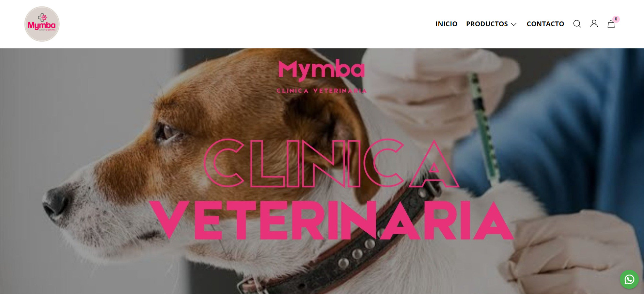The width and height of the screenshot is (644, 294).
Task: Go to the INICIO menu item
Action: 446,24
